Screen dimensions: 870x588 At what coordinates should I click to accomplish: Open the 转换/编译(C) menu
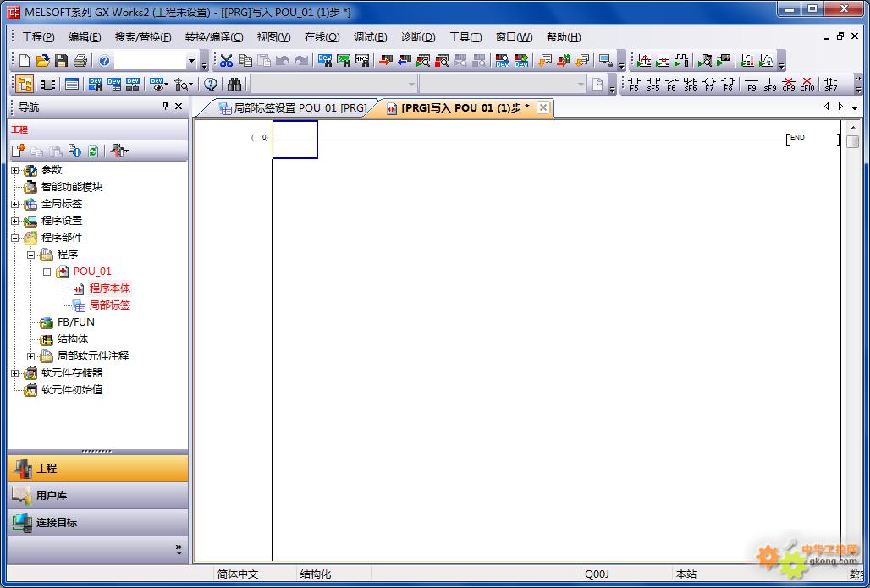(214, 37)
